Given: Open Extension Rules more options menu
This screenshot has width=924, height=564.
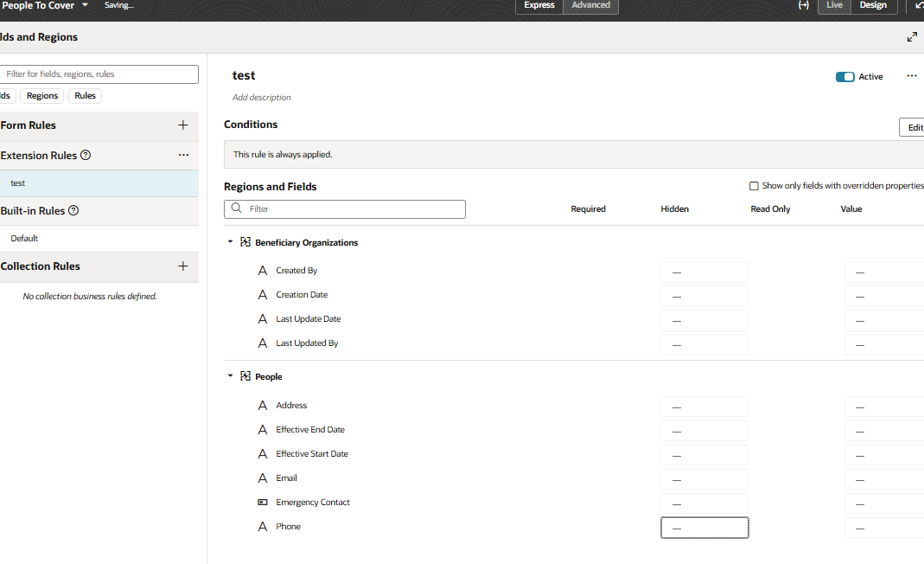Looking at the screenshot, I should (x=183, y=155).
